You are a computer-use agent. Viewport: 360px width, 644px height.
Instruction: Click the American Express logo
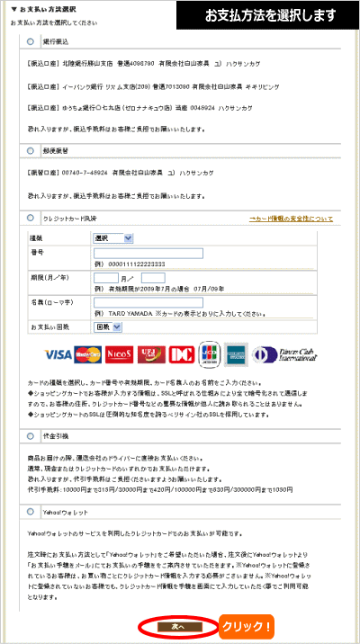(x=236, y=354)
